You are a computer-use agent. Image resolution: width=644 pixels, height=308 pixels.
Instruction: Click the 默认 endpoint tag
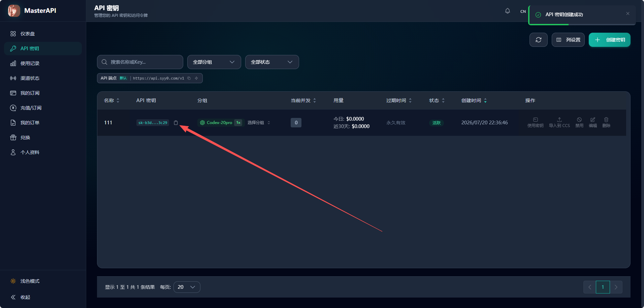pyautogui.click(x=123, y=78)
